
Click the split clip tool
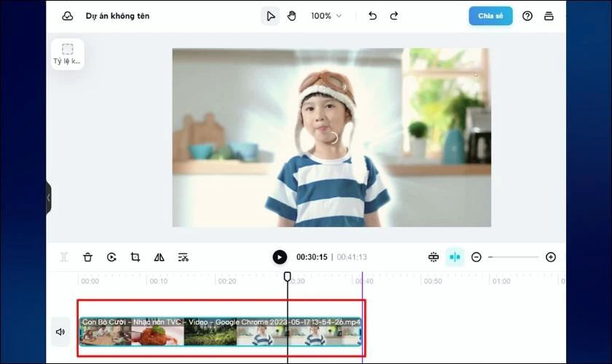pos(64,257)
